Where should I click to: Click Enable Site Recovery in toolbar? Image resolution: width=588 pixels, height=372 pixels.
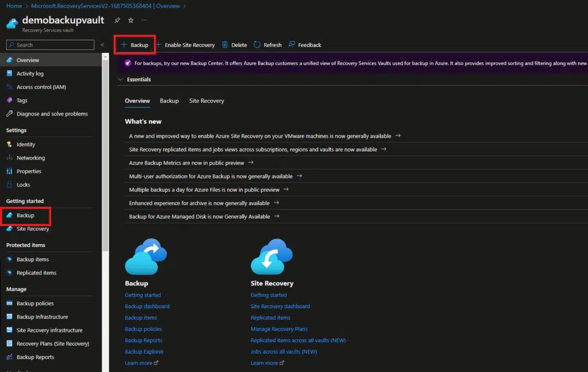pyautogui.click(x=185, y=45)
